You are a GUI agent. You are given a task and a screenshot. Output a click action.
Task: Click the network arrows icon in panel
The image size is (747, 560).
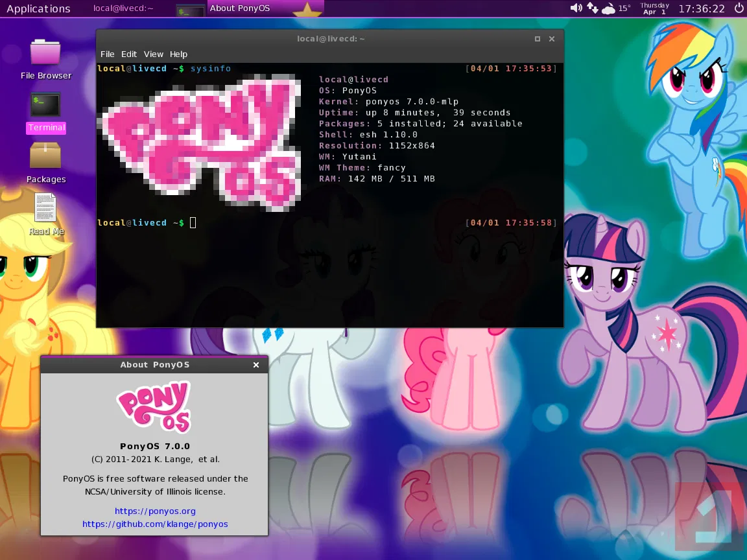pos(592,8)
